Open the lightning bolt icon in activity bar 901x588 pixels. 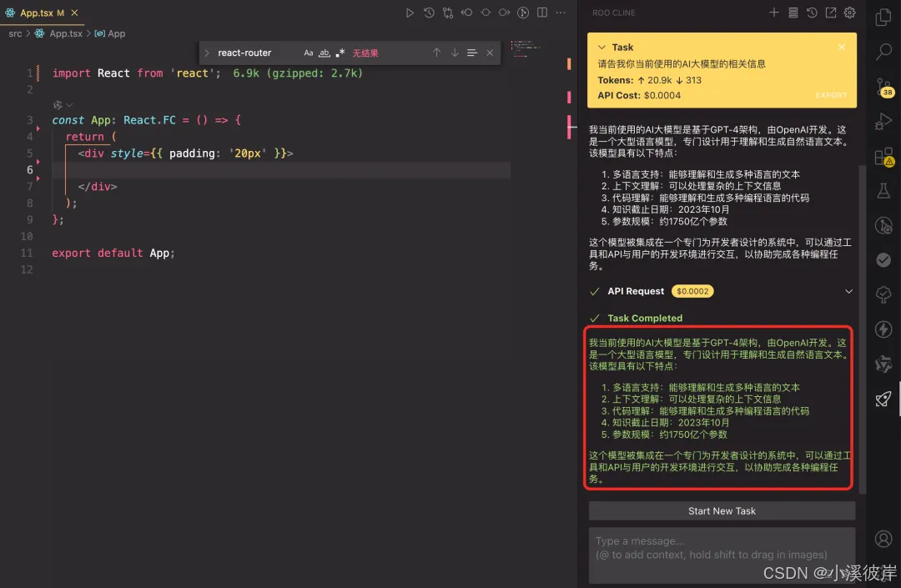tap(883, 329)
